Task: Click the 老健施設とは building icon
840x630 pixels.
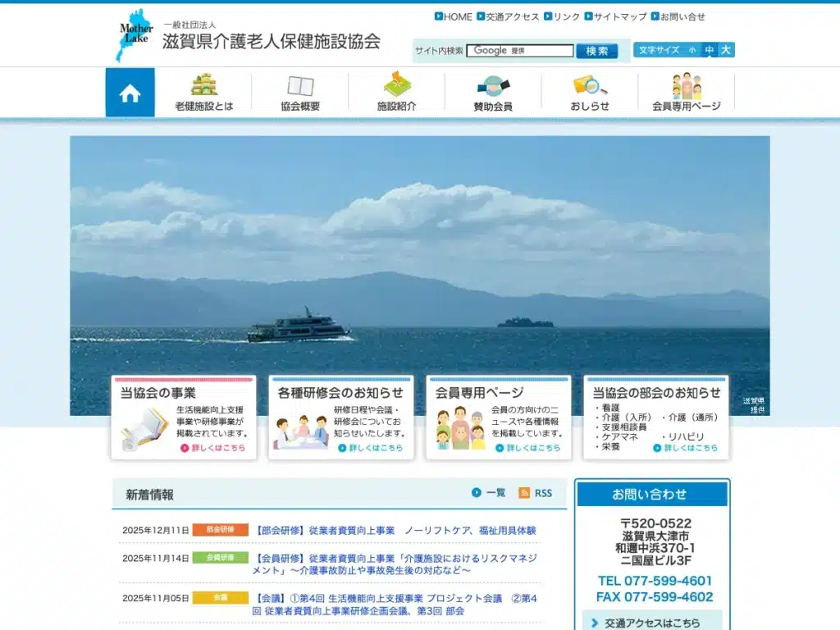Action: (x=204, y=85)
